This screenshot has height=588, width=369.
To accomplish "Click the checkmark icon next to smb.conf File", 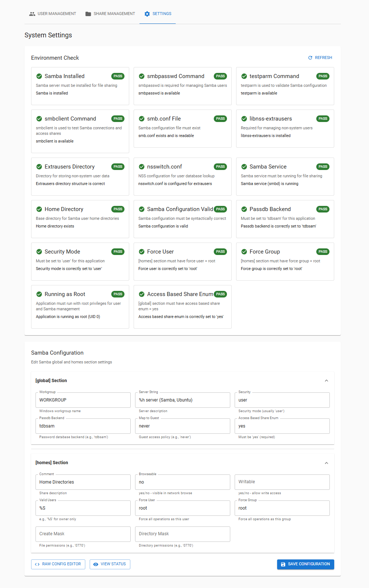I will 142,119.
